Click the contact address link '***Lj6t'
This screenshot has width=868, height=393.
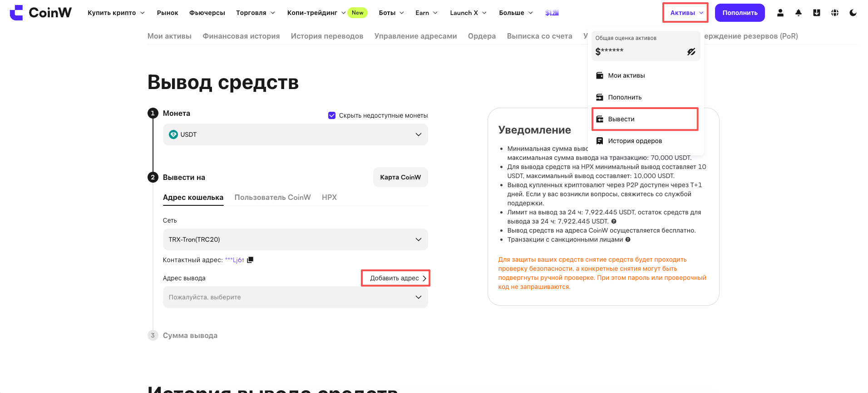234,260
